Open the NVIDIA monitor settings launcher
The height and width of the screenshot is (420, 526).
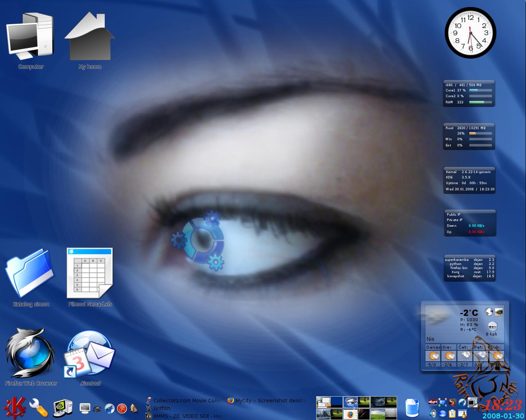[63, 408]
